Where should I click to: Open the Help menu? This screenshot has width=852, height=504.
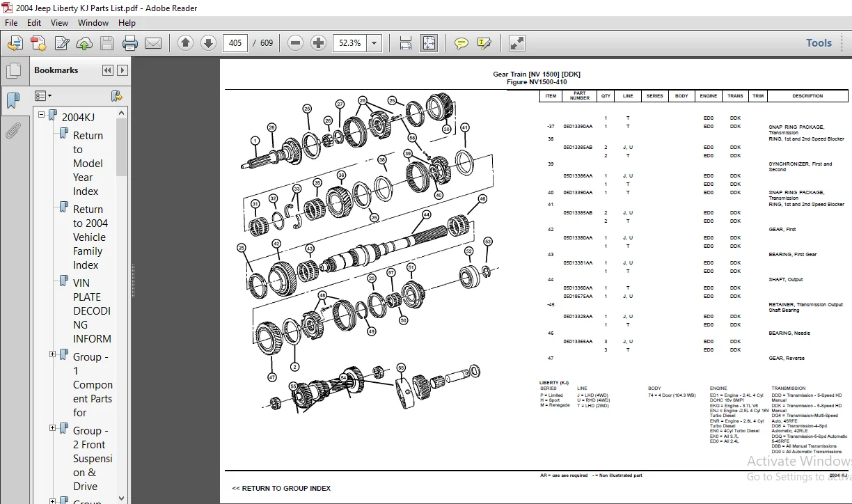click(x=127, y=22)
